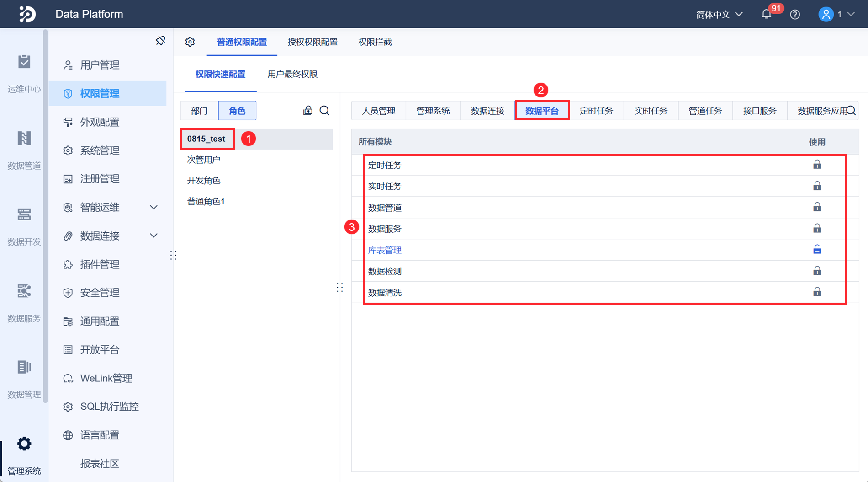Click the 库表管理 module row text
This screenshot has height=482, width=868.
(x=385, y=250)
